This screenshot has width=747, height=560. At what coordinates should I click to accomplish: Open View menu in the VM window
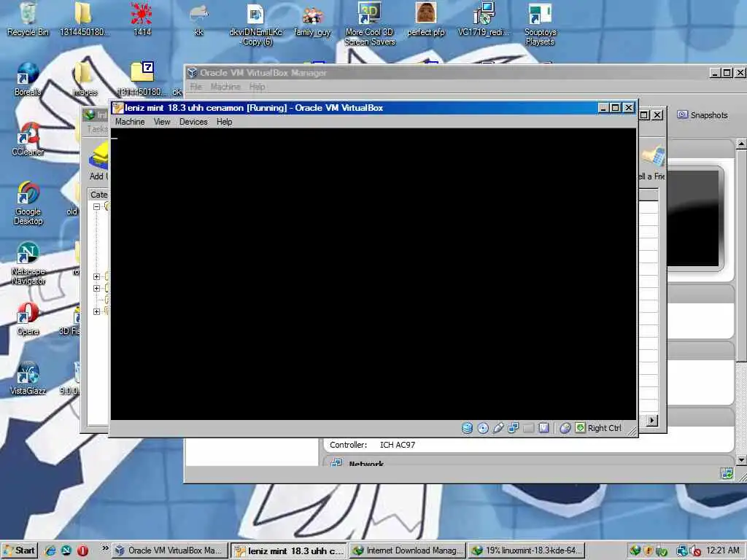click(162, 122)
